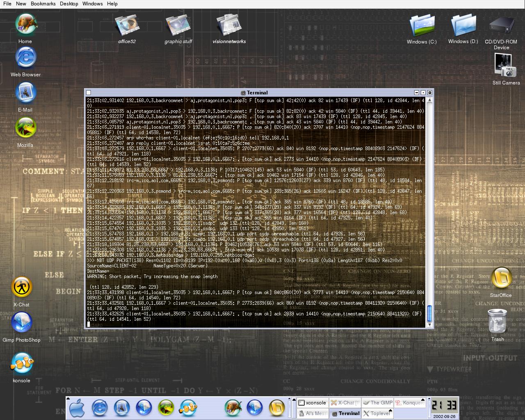
Task: Click the down arrow of Terminal scrollbar
Action: (x=429, y=325)
